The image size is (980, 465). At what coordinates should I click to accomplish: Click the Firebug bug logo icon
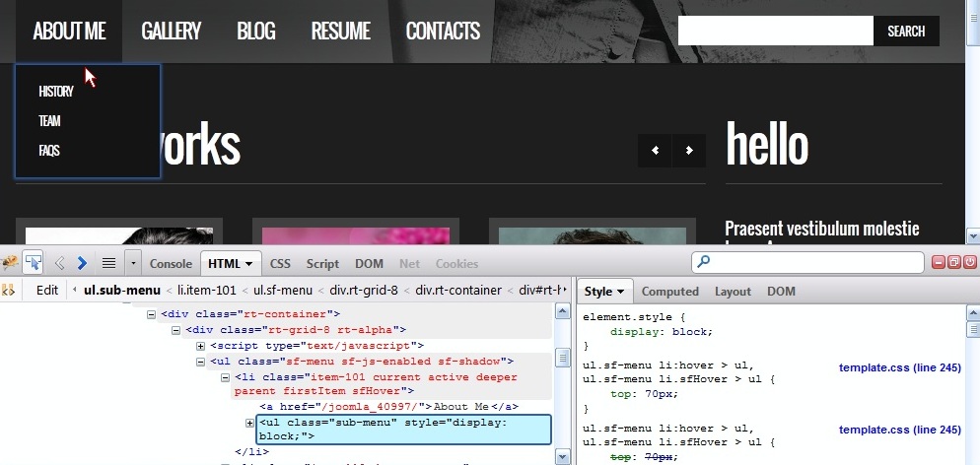pos(11,262)
